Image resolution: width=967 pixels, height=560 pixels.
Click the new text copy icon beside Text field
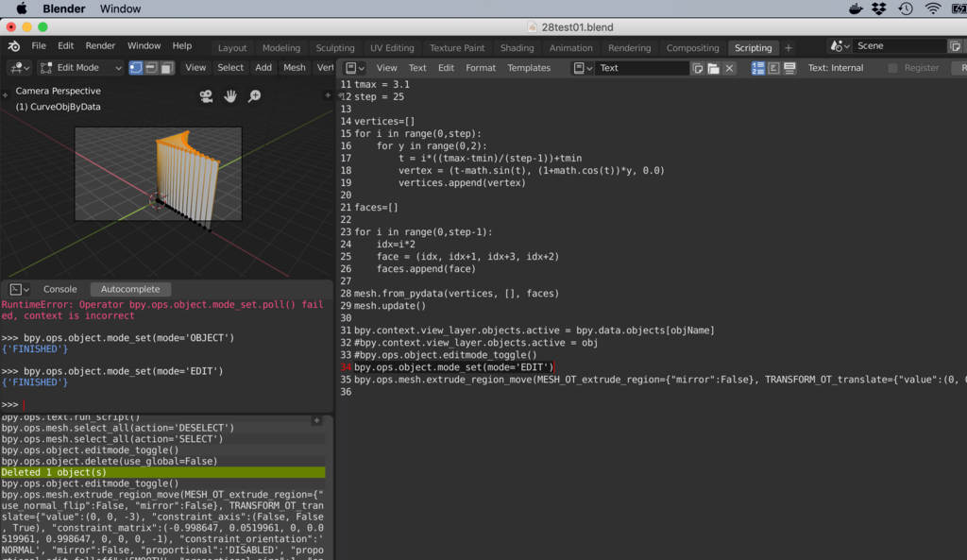pos(698,68)
